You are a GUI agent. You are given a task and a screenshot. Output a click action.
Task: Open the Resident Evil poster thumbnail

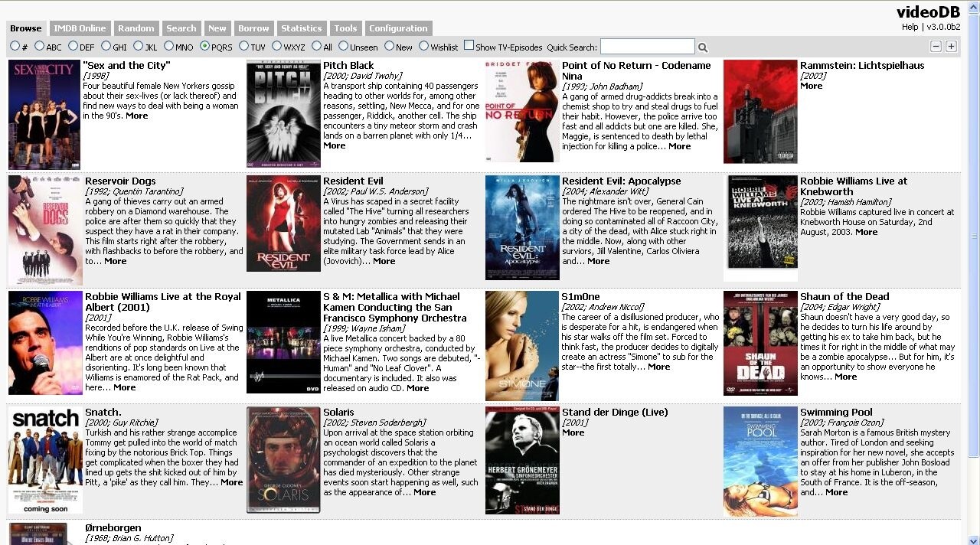pos(283,224)
